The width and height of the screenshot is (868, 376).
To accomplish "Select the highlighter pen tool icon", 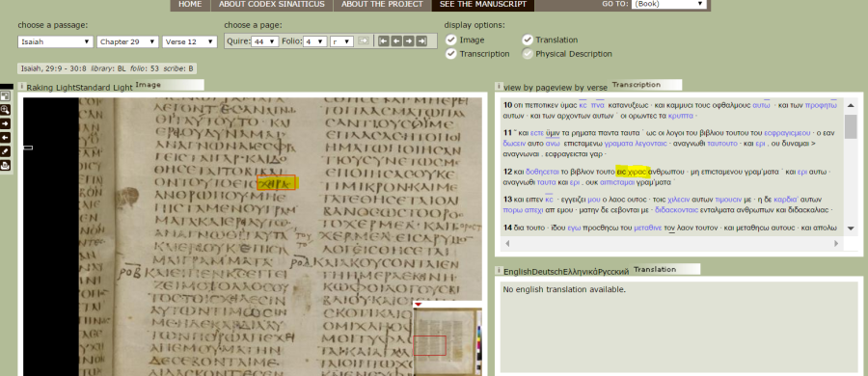I will (6, 151).
